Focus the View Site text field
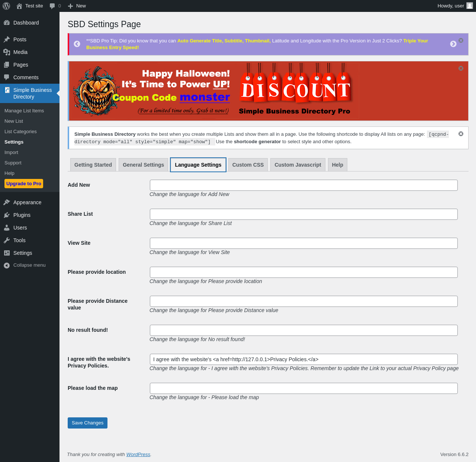Viewport: 476px width, 462px height. click(304, 243)
